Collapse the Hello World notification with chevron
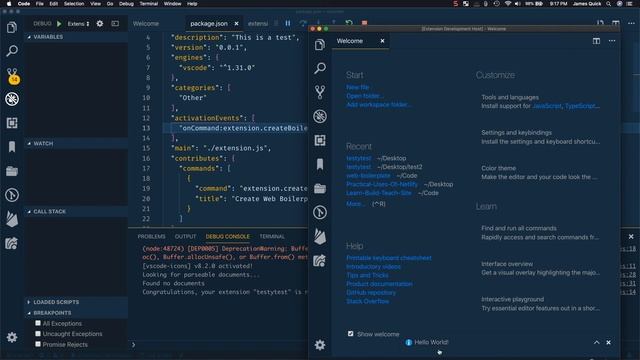The width and height of the screenshot is (640, 360). coord(597,342)
